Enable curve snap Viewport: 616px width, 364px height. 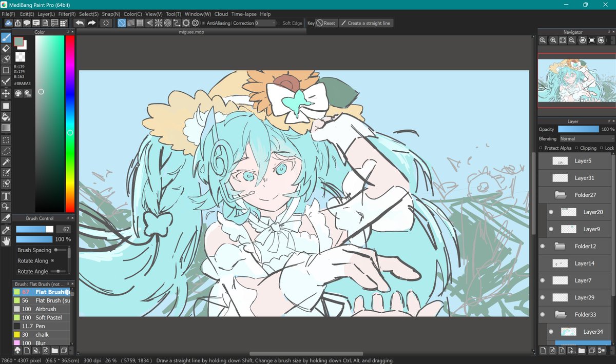click(177, 23)
